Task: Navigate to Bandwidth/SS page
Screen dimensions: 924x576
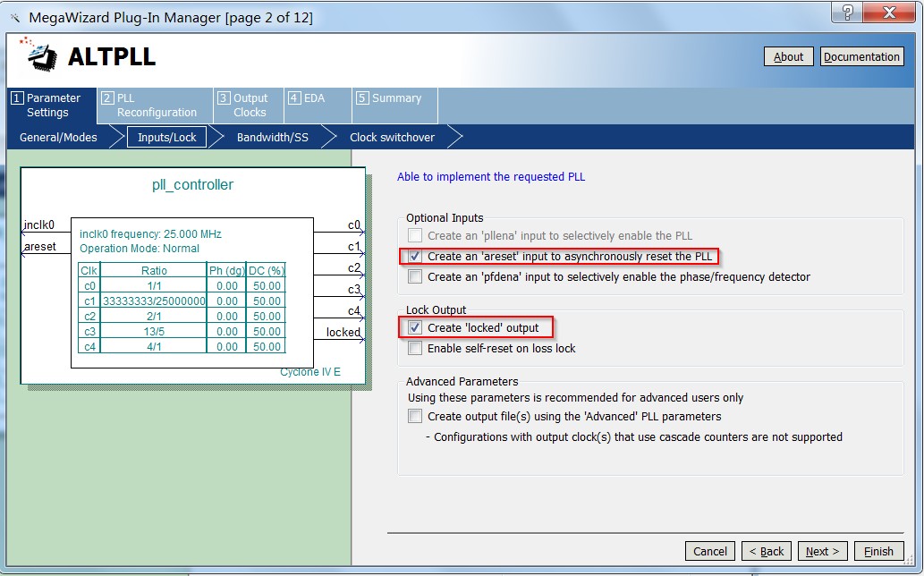Action: (x=272, y=138)
